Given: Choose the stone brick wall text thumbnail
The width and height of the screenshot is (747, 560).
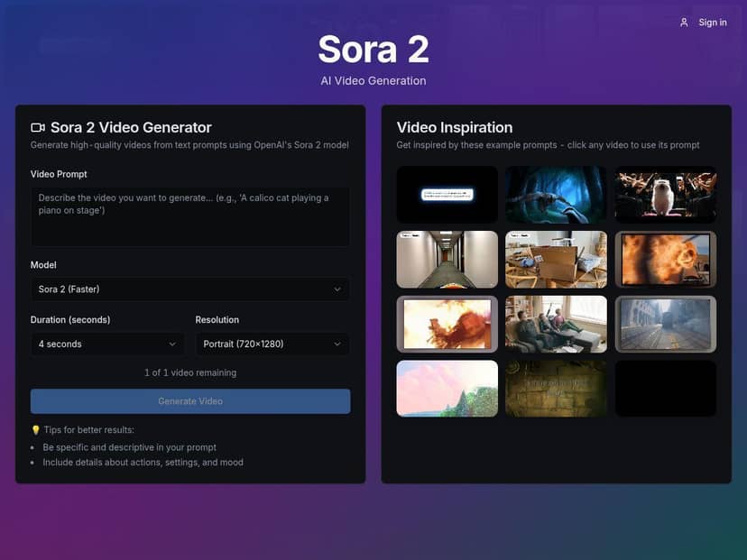Looking at the screenshot, I should click(x=556, y=389).
